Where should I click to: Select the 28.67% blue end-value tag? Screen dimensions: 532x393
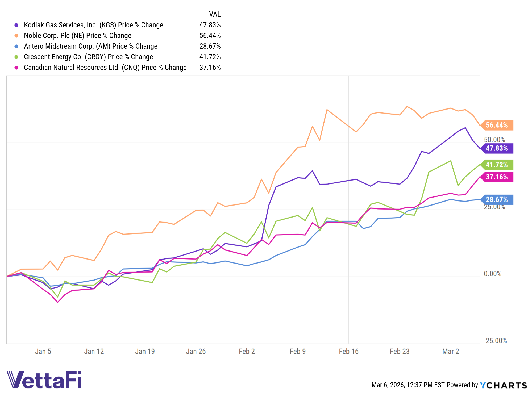tap(497, 200)
